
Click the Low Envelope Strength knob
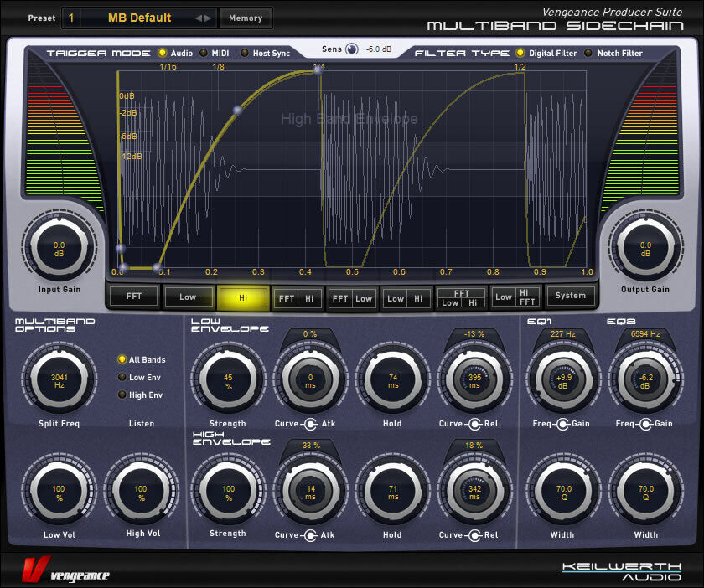click(x=228, y=380)
